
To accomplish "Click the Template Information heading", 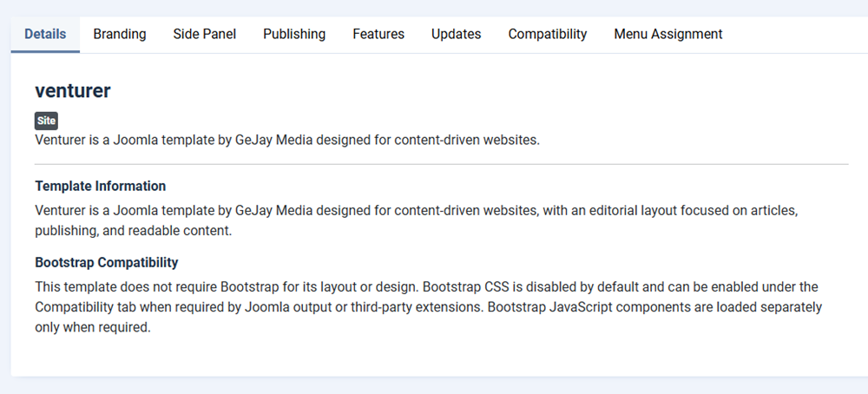I will 100,186.
